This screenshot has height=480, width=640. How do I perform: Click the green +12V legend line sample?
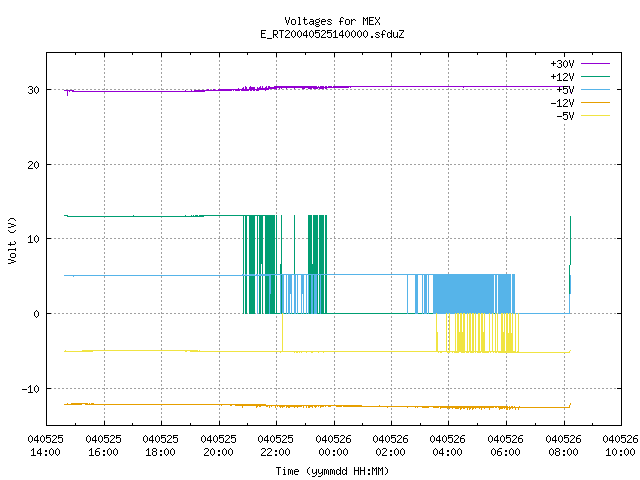[x=595, y=76]
